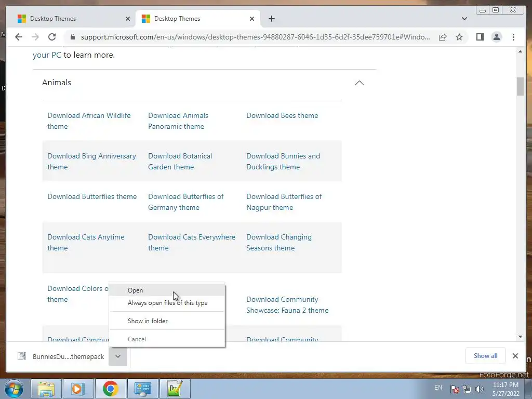Image resolution: width=532 pixels, height=399 pixels.
Task: Show all downloads
Action: click(486, 355)
